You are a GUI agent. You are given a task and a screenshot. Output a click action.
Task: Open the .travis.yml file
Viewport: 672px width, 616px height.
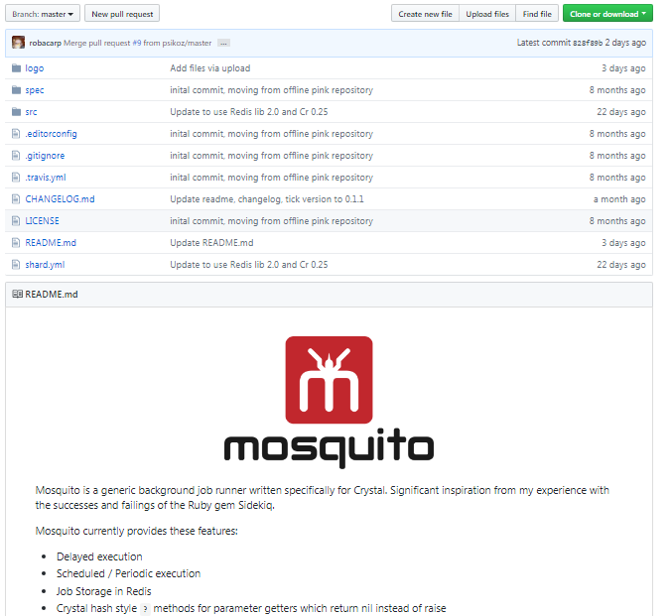(46, 178)
